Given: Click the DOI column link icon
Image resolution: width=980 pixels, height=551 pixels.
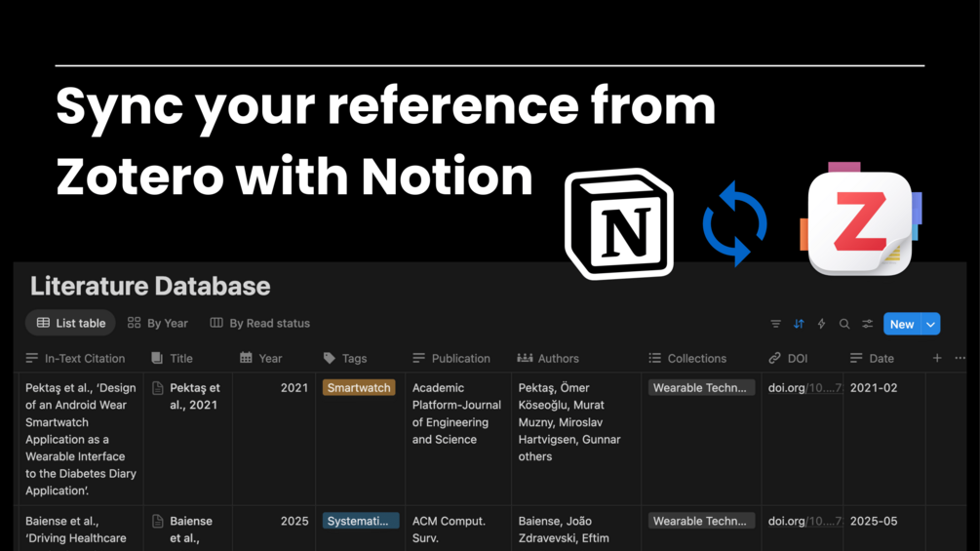Looking at the screenshot, I should tap(774, 358).
